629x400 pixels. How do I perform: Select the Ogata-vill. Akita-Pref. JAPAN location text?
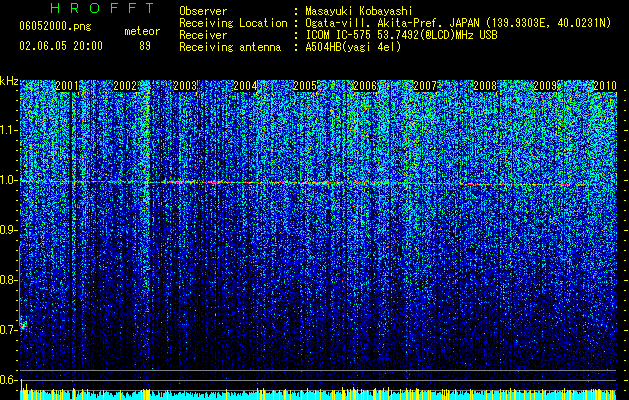pos(458,23)
